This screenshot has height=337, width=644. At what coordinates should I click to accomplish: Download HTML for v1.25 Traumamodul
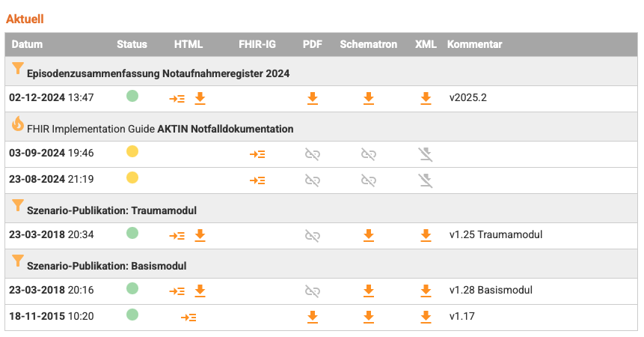pyautogui.click(x=200, y=235)
